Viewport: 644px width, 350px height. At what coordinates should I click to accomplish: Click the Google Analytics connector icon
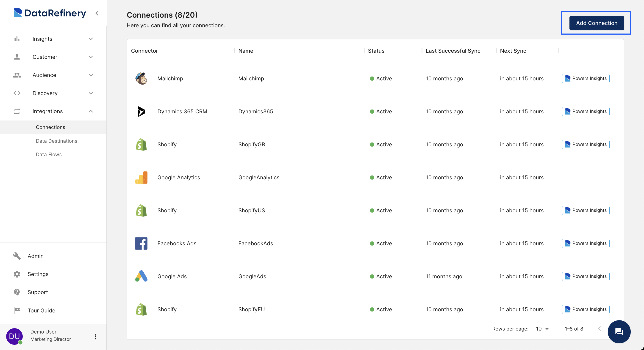(141, 177)
